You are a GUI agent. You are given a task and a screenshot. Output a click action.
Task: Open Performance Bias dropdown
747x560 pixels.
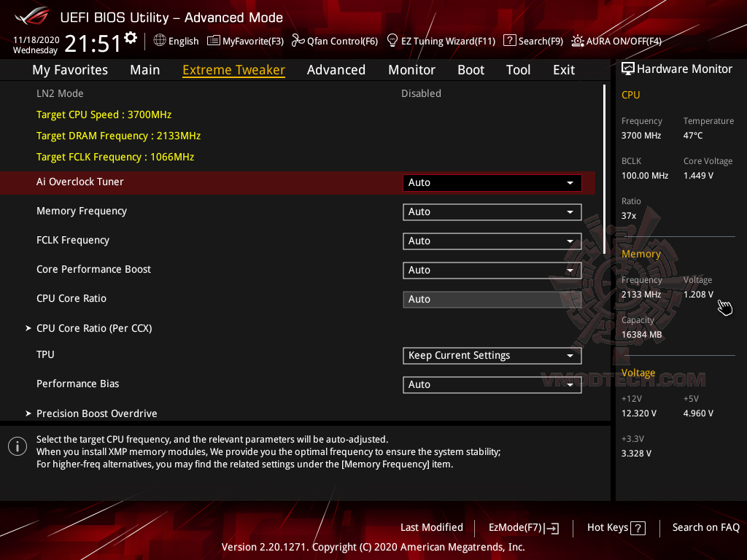tap(492, 385)
